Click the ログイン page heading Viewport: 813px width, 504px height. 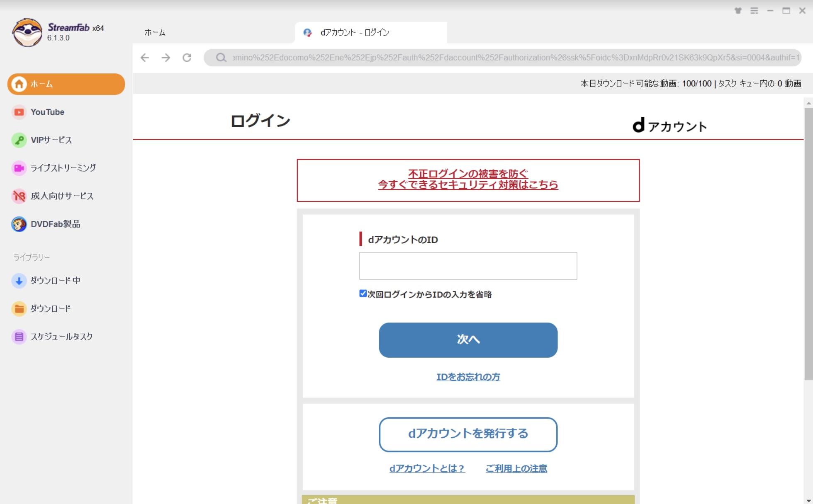click(260, 121)
